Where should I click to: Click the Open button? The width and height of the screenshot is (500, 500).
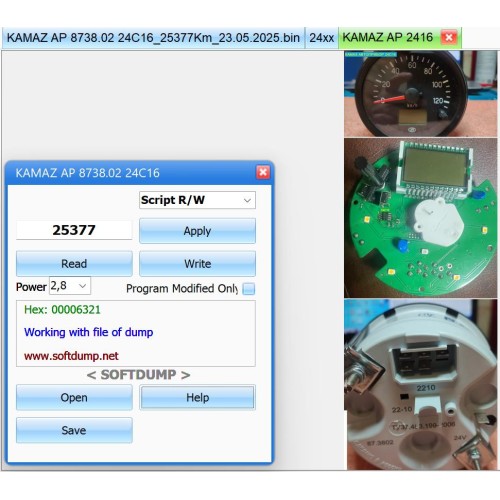click(x=74, y=397)
